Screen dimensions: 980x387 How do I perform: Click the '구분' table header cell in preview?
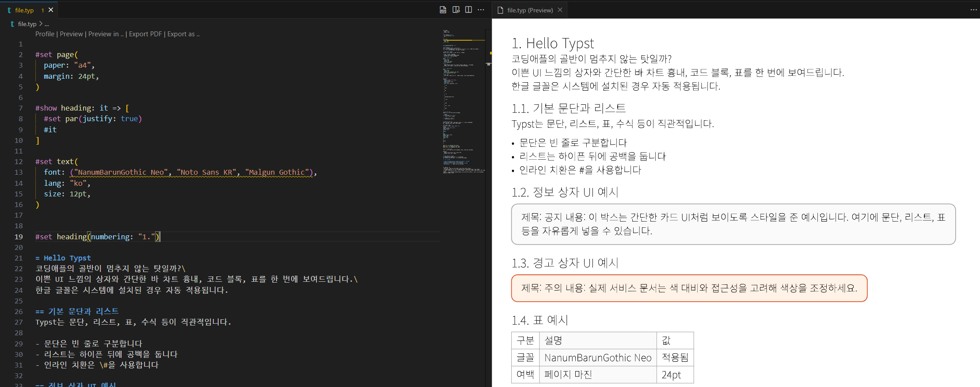tap(525, 341)
